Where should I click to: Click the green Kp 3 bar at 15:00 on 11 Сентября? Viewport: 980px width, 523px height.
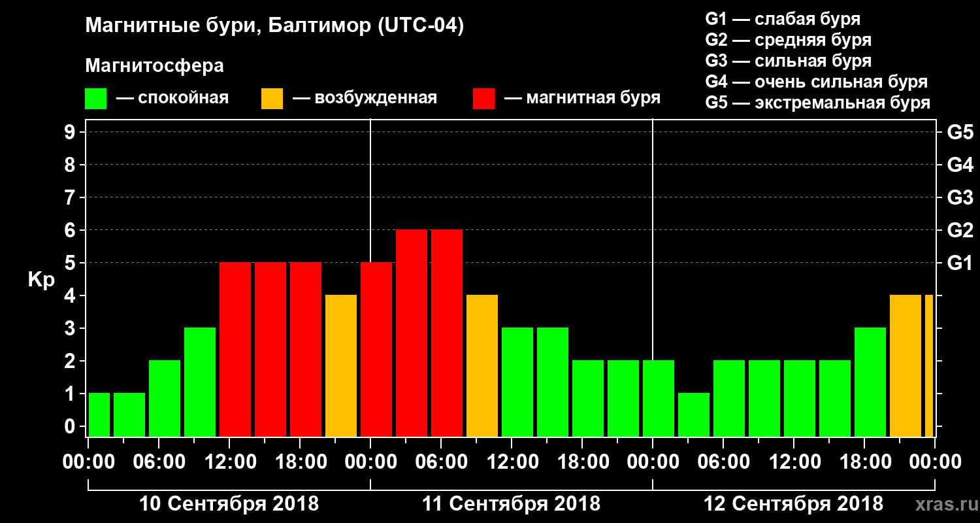pyautogui.click(x=553, y=382)
